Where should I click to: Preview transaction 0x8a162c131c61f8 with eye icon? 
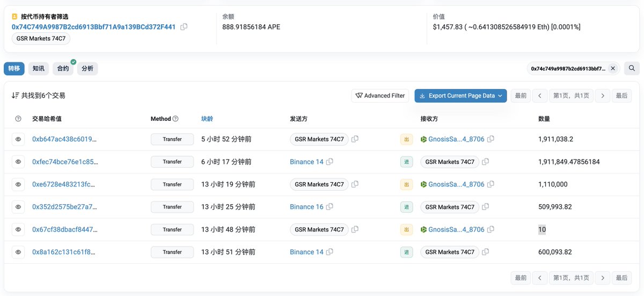(18, 252)
